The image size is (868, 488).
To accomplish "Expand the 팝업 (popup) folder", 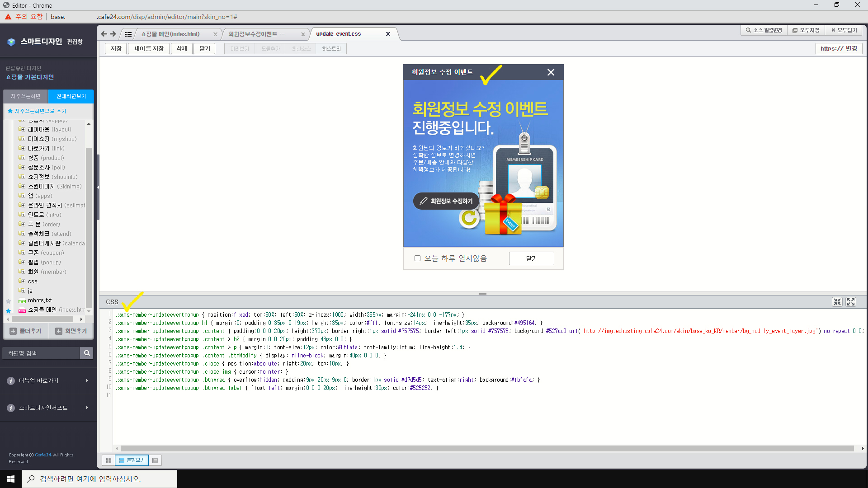I will [22, 262].
